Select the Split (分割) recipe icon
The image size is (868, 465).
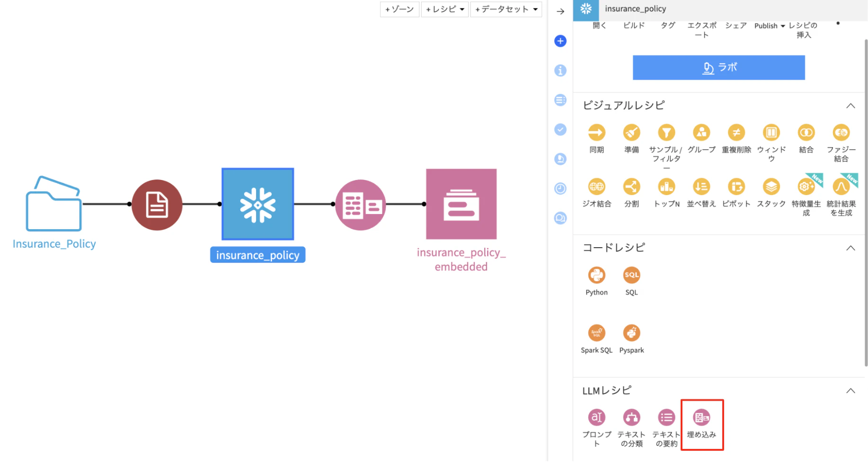631,187
